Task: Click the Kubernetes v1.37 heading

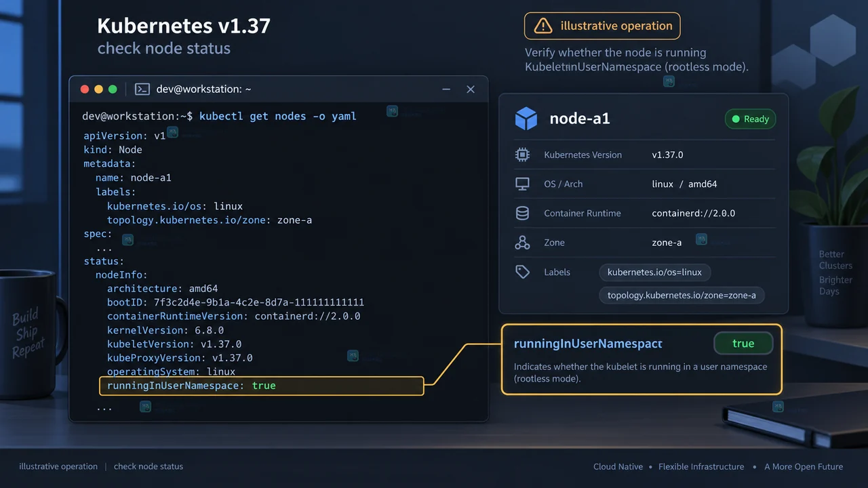Action: coord(184,26)
